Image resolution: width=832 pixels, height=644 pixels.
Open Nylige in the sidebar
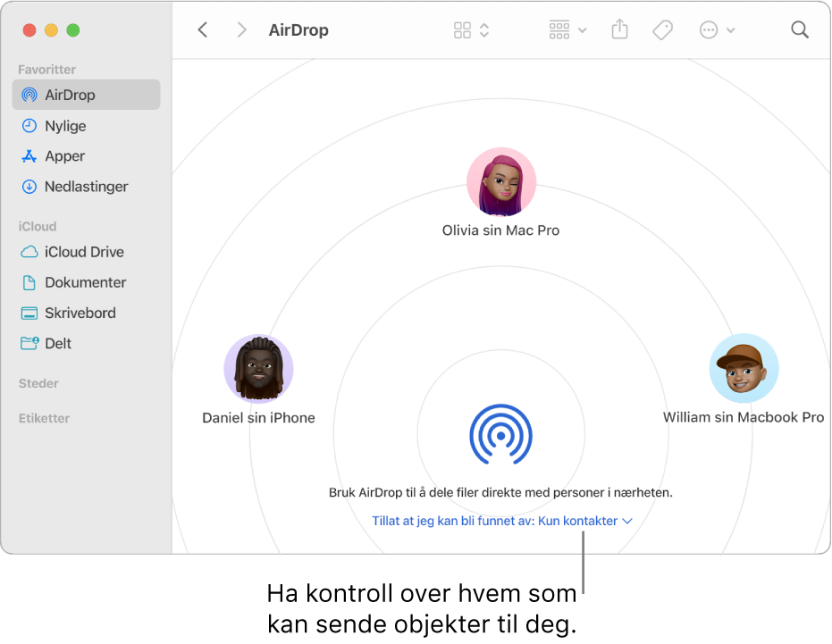point(65,126)
